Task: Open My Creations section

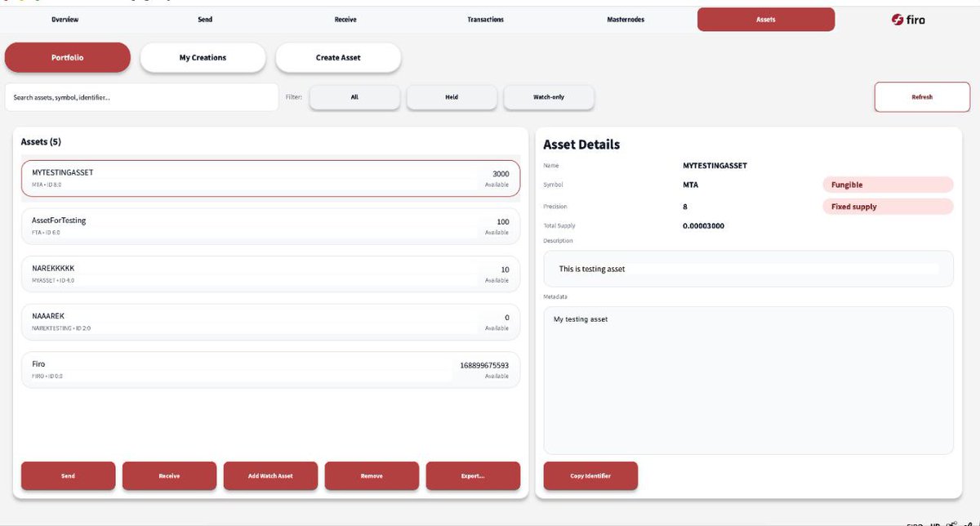Action: point(203,58)
